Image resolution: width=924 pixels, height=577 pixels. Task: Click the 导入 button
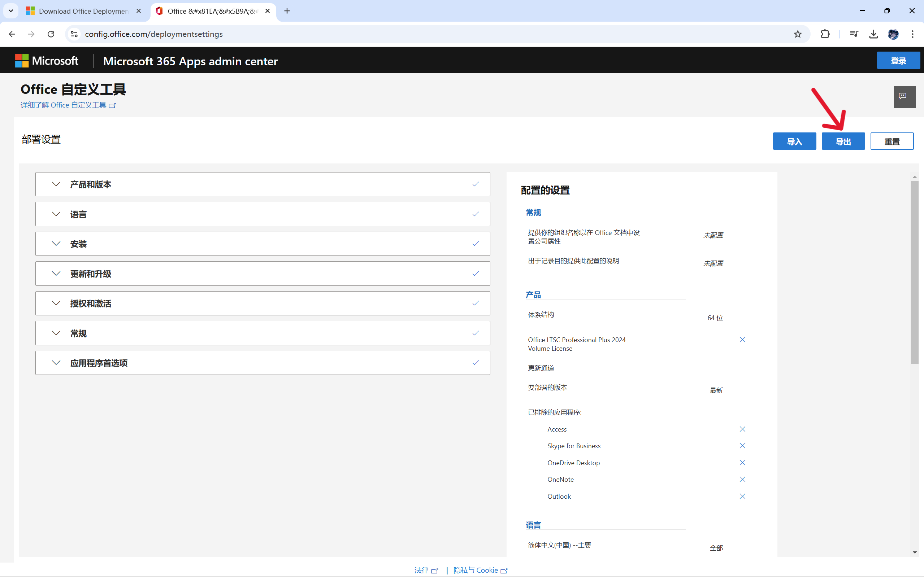[x=795, y=141]
